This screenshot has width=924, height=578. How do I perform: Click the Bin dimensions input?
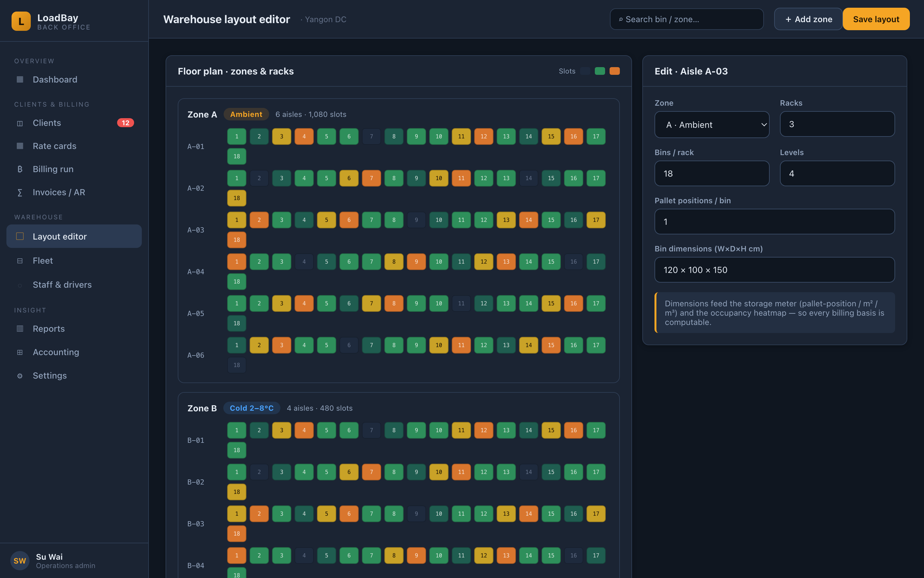coord(774,270)
